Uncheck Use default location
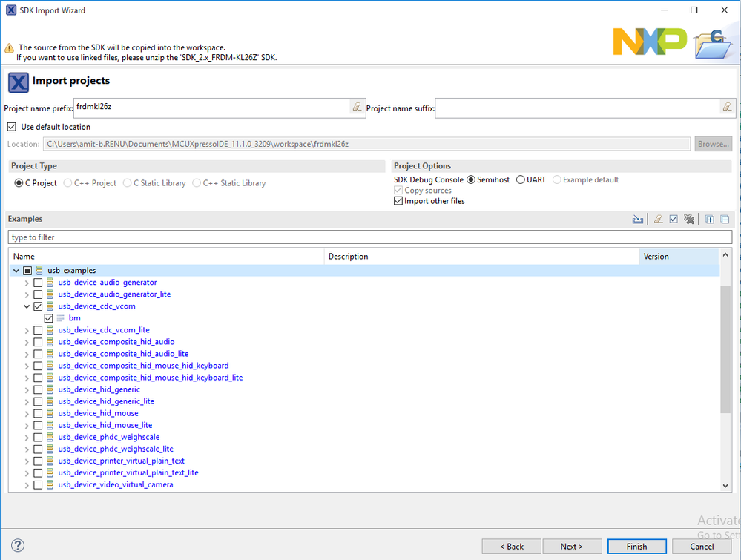Viewport: 741px width, 560px height. (x=12, y=127)
